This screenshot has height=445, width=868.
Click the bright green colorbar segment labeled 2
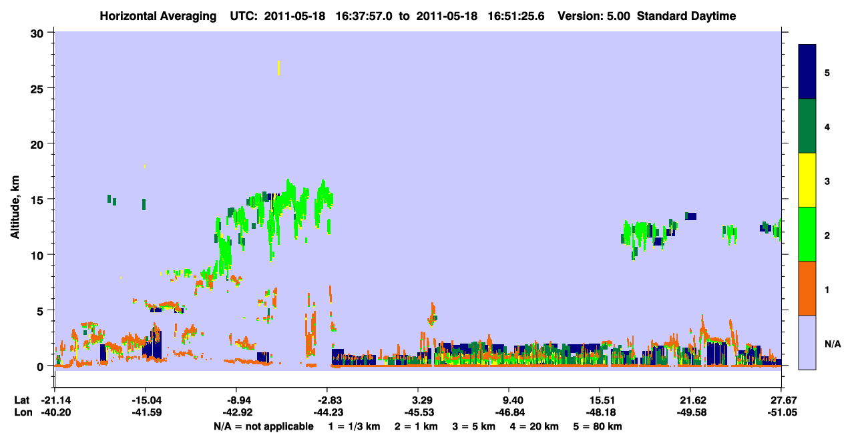tap(807, 234)
